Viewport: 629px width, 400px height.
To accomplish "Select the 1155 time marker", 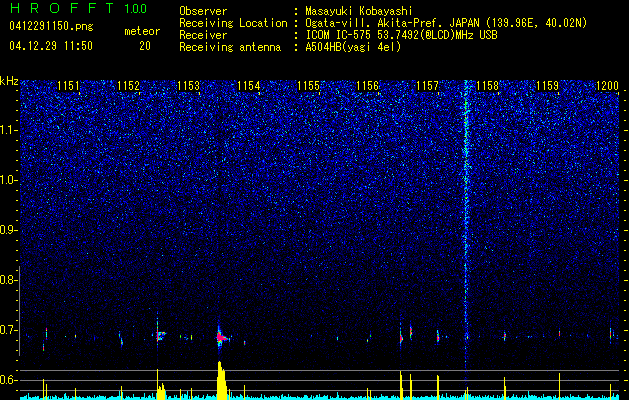I will tap(308, 86).
